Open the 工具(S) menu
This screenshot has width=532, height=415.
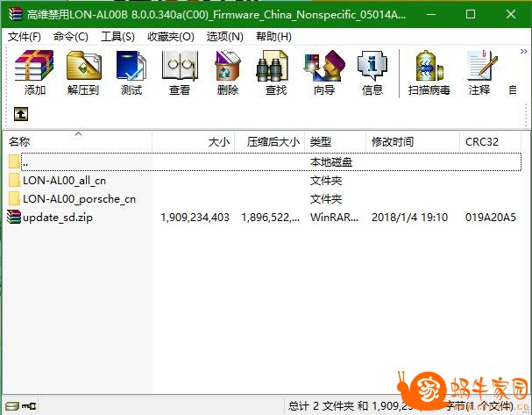click(117, 36)
